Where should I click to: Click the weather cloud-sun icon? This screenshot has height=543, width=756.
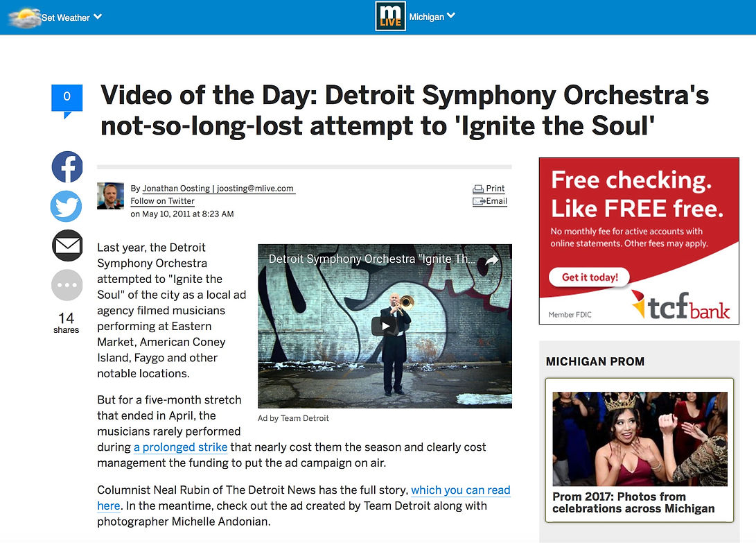pyautogui.click(x=24, y=18)
